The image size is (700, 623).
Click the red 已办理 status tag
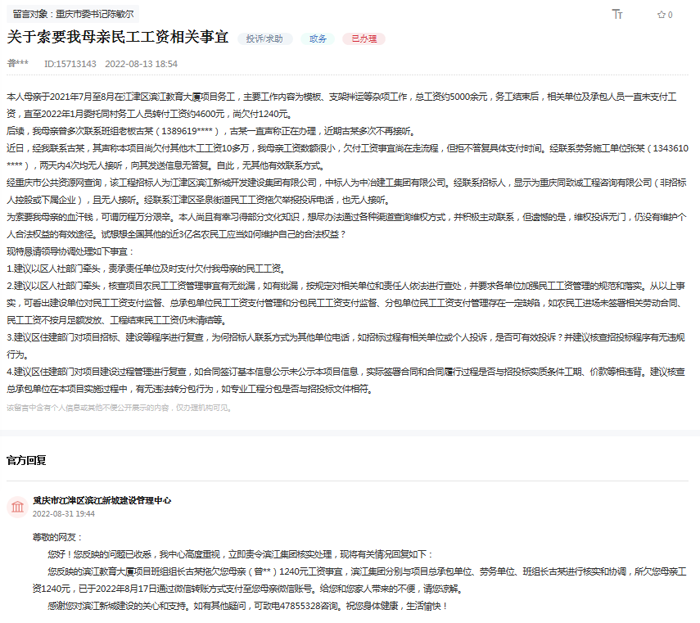coord(364,38)
